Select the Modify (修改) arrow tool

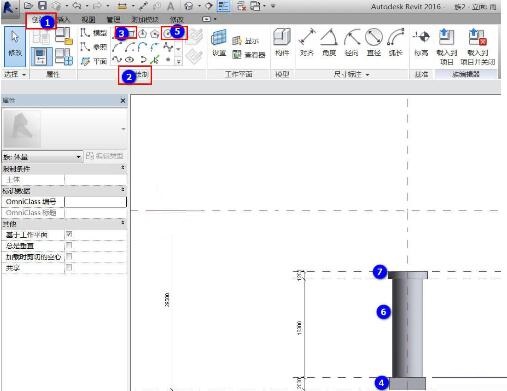pyautogui.click(x=15, y=47)
